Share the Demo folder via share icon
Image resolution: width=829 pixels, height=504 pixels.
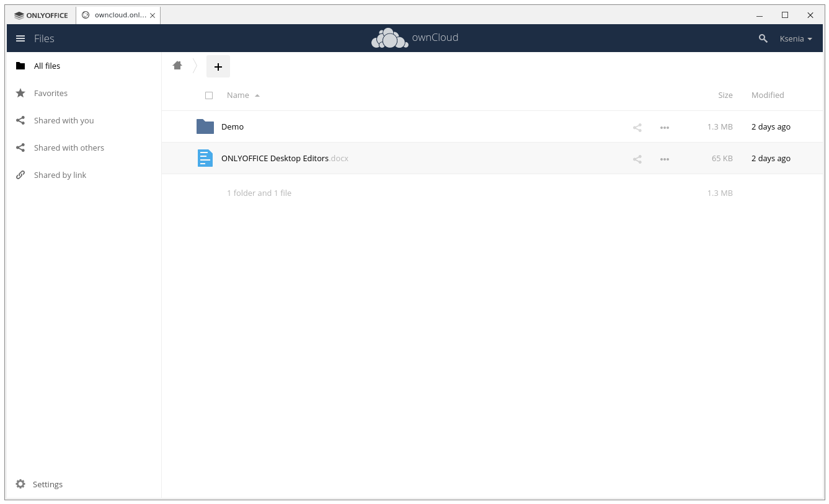point(637,128)
